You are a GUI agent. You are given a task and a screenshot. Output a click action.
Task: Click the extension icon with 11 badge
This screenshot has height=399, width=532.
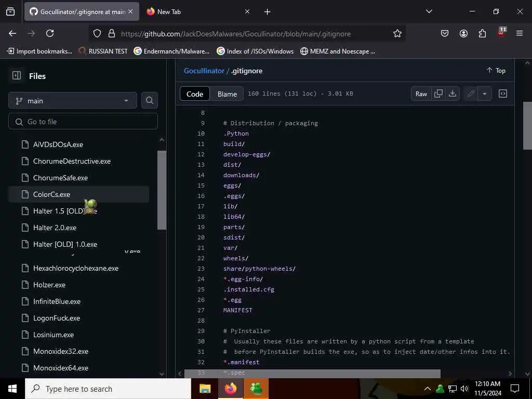tap(501, 33)
